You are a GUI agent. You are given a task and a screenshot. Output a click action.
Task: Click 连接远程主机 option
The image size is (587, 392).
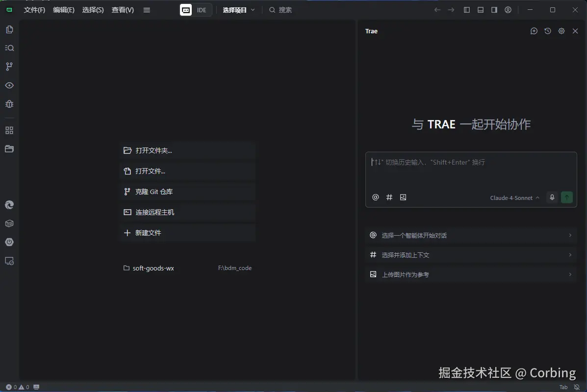coord(188,212)
